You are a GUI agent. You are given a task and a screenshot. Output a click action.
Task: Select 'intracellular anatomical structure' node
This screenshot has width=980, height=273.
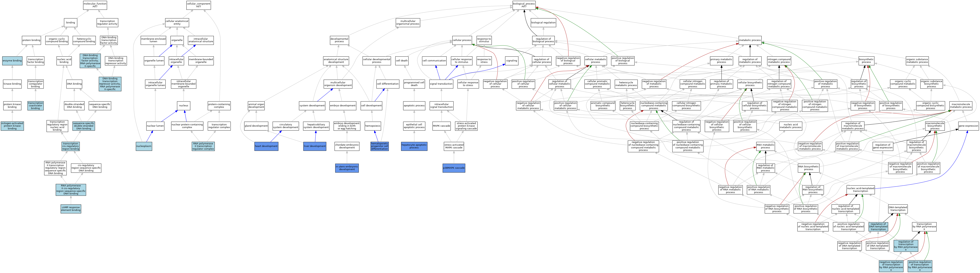click(201, 40)
